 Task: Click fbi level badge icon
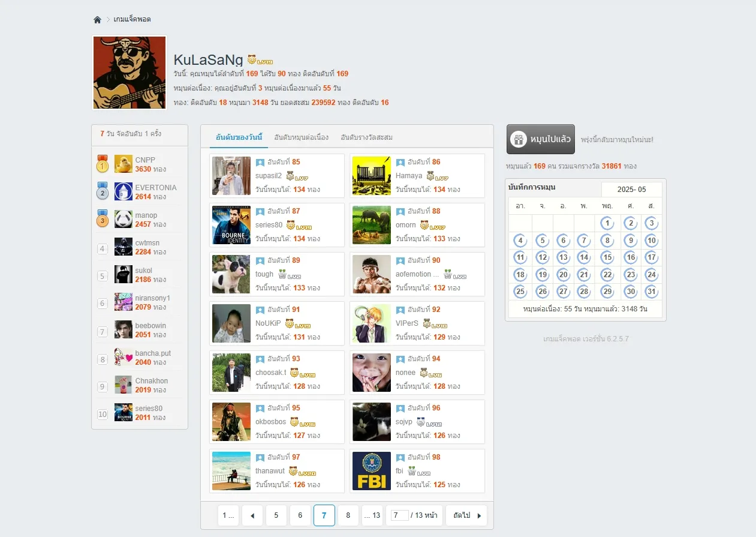[x=419, y=472]
